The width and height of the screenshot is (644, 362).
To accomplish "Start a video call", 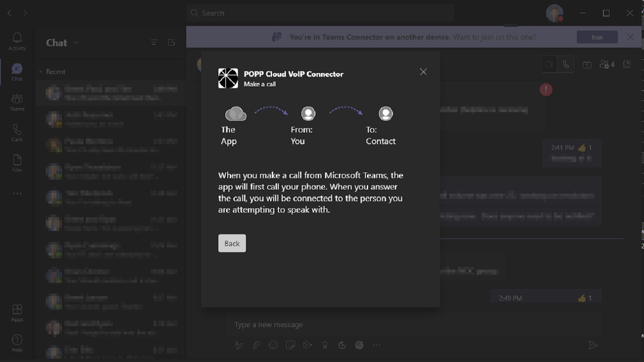I will (x=549, y=65).
